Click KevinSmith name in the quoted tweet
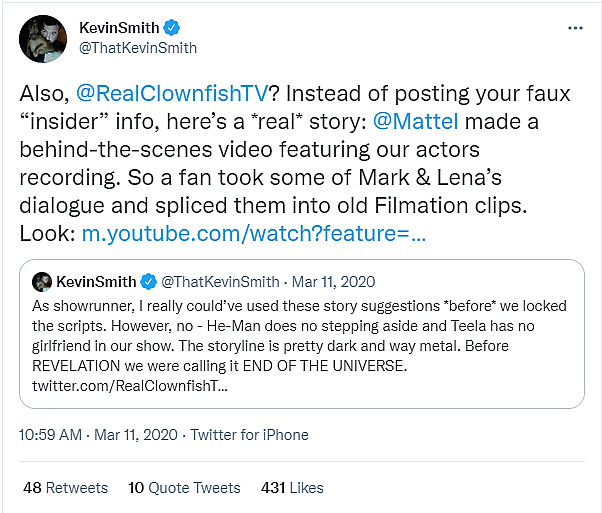 [98, 282]
